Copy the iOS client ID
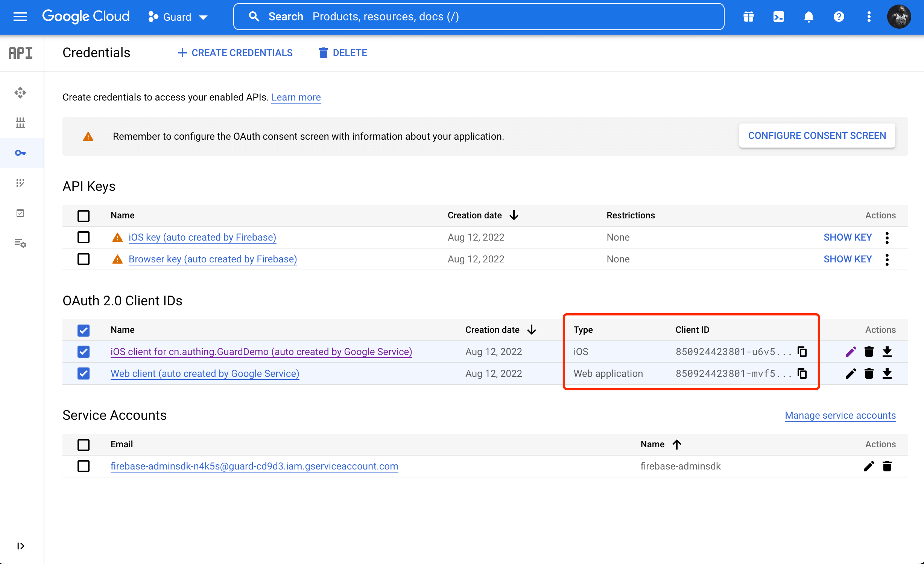The width and height of the screenshot is (924, 564). click(x=802, y=352)
